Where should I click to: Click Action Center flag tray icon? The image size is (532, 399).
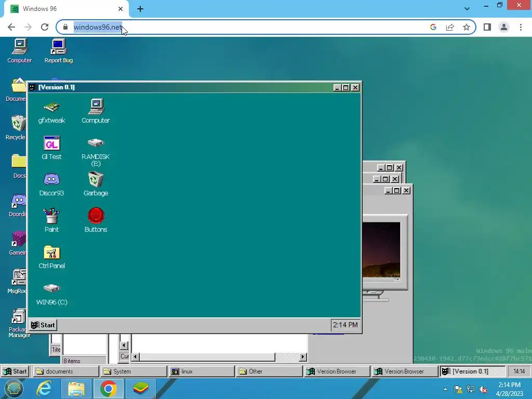(458, 389)
